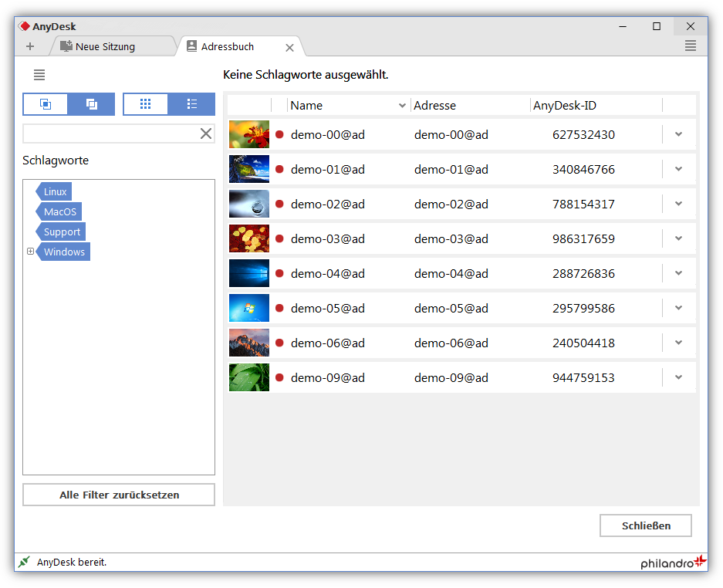The image size is (723, 588).
Task: Open the main AnyDesk menu at top right
Action: [x=691, y=46]
